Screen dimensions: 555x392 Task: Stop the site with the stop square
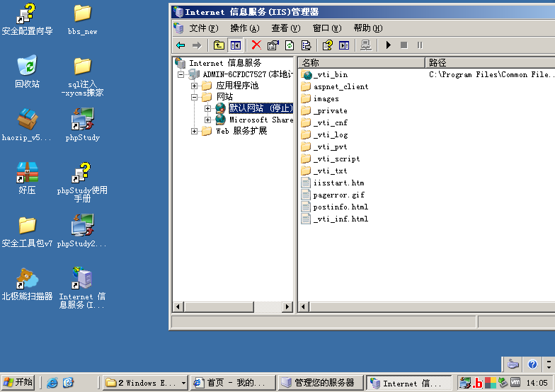(404, 45)
